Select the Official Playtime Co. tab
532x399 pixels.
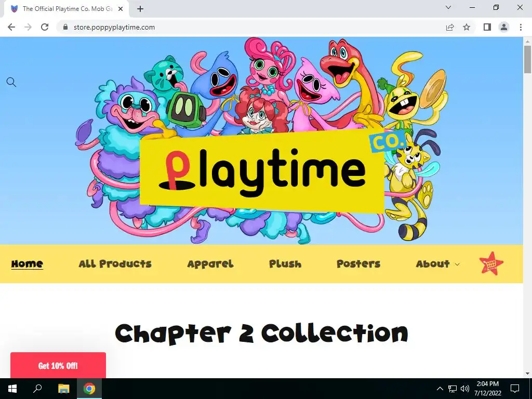tap(67, 9)
